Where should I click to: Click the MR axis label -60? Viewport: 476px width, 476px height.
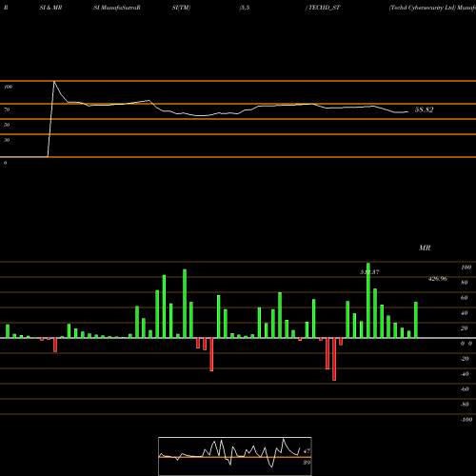pos(465,389)
